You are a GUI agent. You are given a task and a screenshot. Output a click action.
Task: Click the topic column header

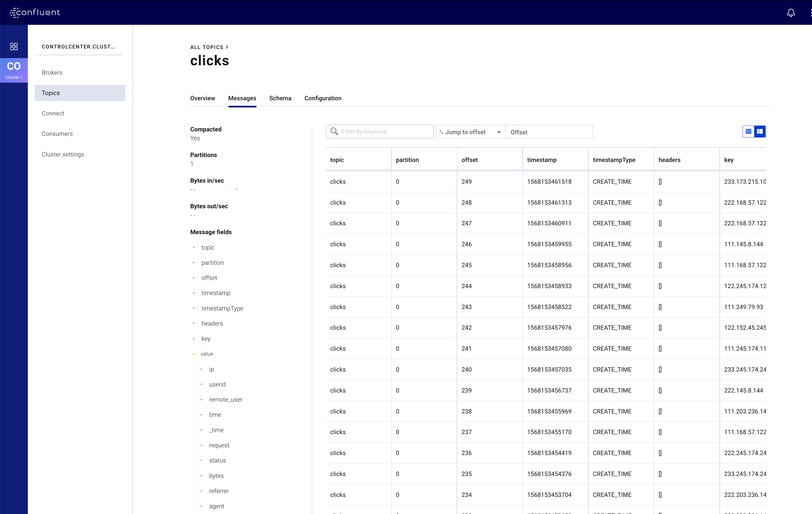(337, 160)
